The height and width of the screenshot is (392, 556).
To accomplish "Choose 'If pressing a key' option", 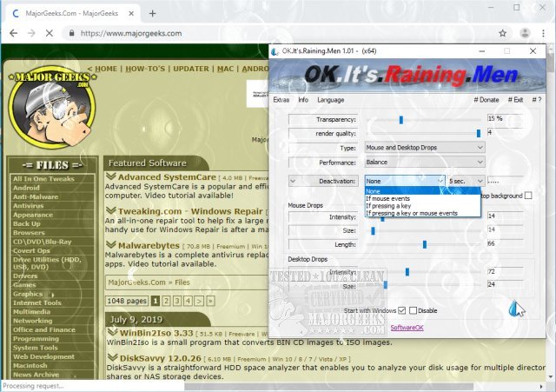I will pos(388,205).
